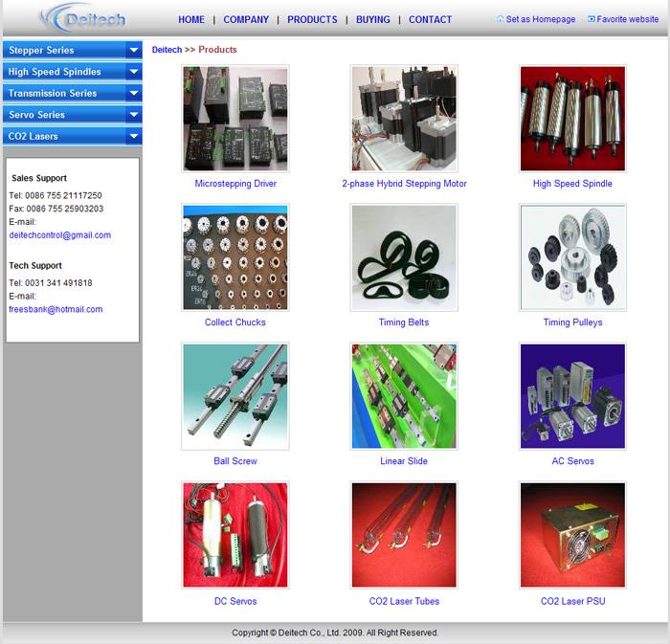Click the Copyright Deitech Co., Ltd. footer text

click(335, 633)
